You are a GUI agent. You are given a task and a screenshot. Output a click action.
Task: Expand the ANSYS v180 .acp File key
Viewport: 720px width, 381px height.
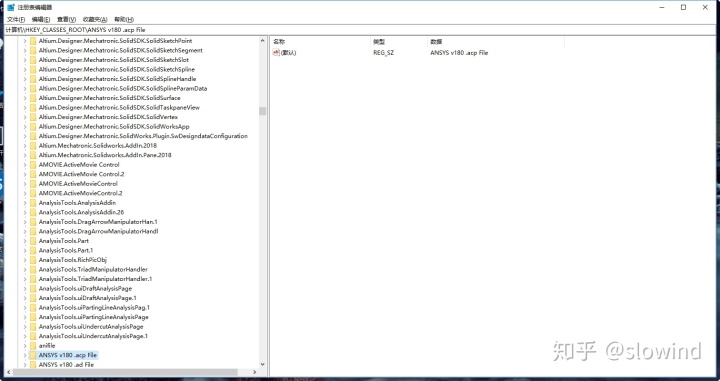(x=25, y=355)
